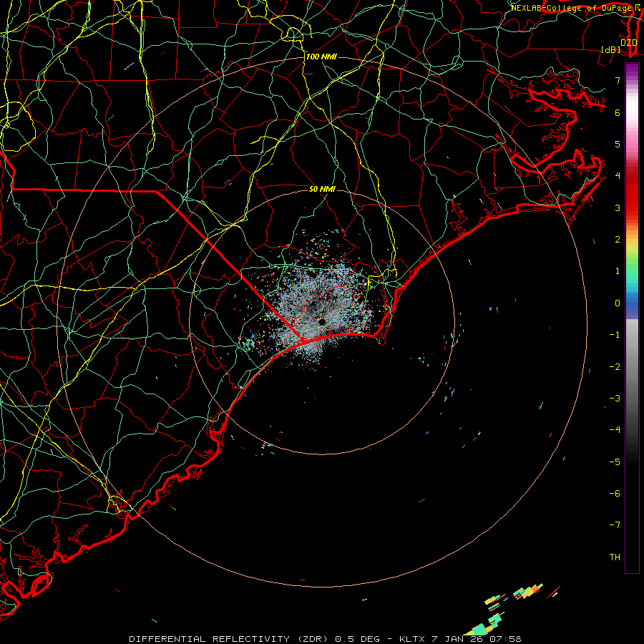Click the DIFFERENTIAL REFLECTIVITY (ZDR) caption text
644x644 pixels.
click(230, 639)
